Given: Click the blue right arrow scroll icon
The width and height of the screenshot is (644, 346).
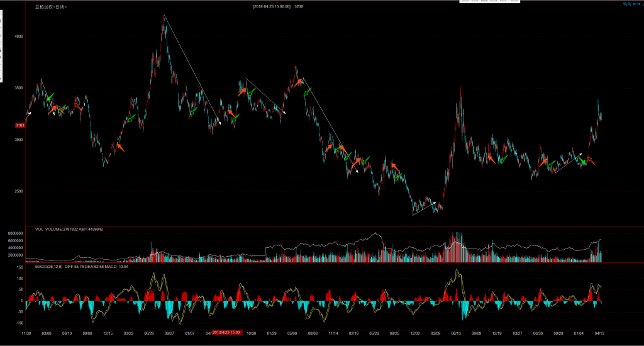Looking at the screenshot, I should point(640,4).
